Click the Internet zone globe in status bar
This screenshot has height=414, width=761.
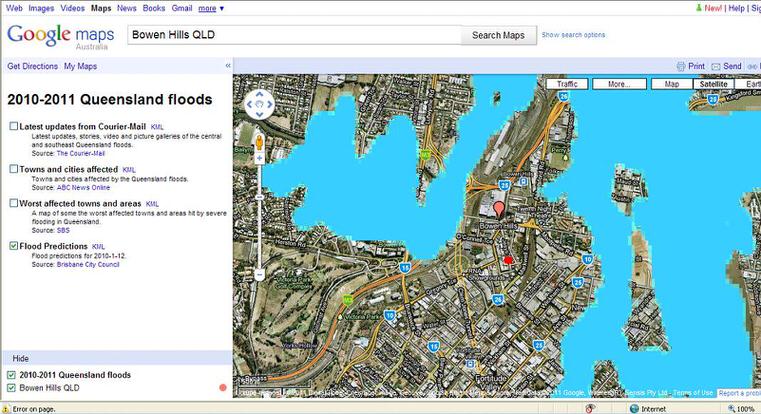pos(634,409)
